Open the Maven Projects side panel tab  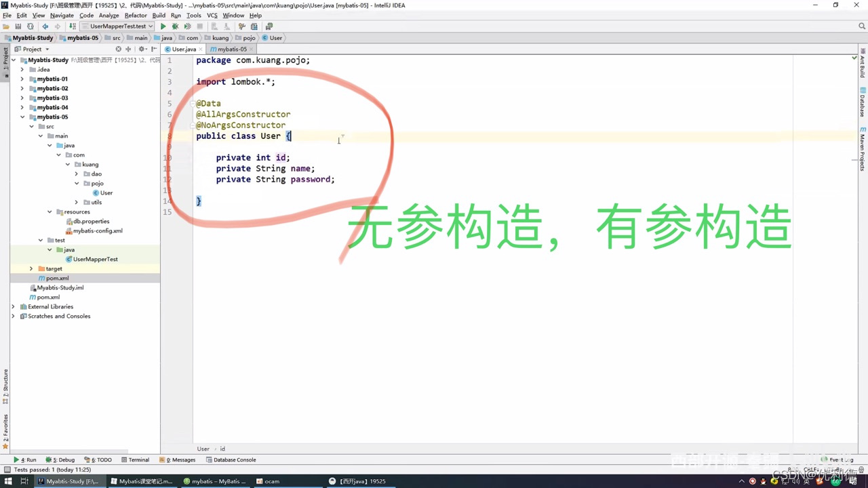click(x=863, y=148)
